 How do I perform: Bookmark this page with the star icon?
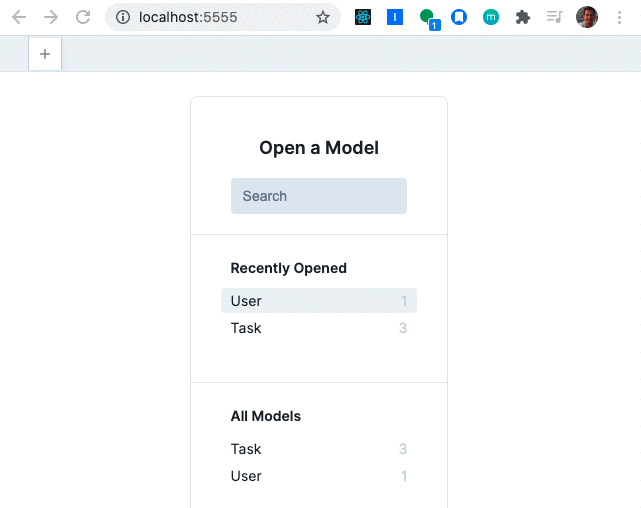323,17
